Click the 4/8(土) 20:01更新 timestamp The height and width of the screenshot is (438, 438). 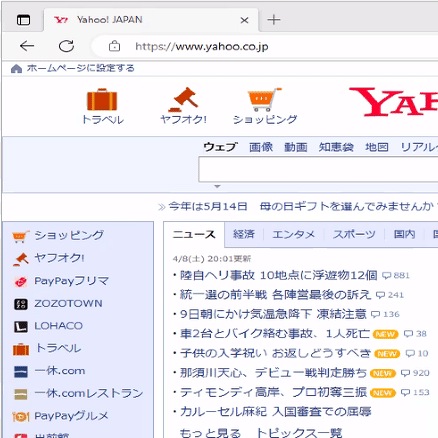[x=212, y=259]
